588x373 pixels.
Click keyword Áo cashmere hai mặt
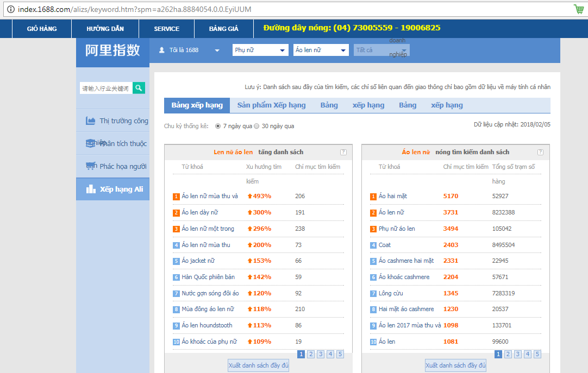(406, 261)
